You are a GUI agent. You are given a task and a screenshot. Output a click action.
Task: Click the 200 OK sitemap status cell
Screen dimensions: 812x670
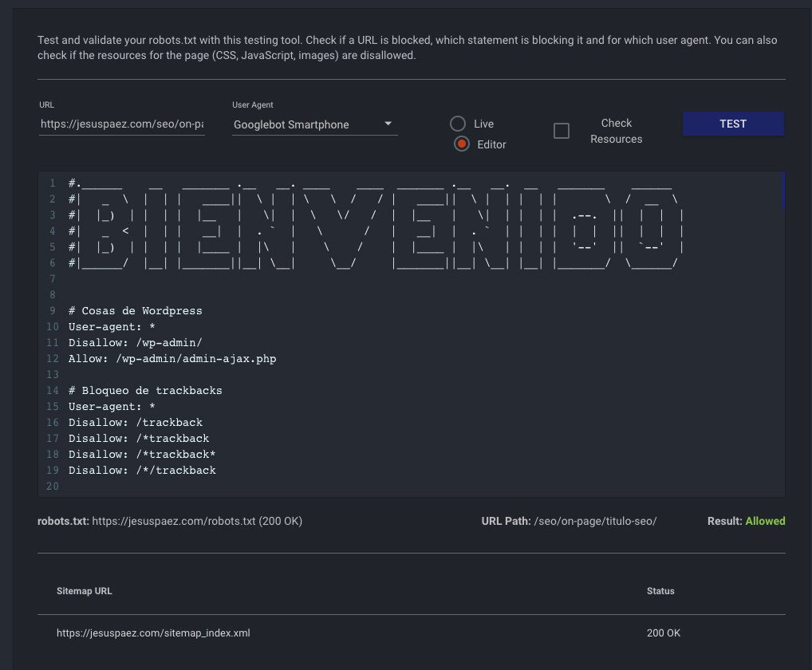pos(664,633)
